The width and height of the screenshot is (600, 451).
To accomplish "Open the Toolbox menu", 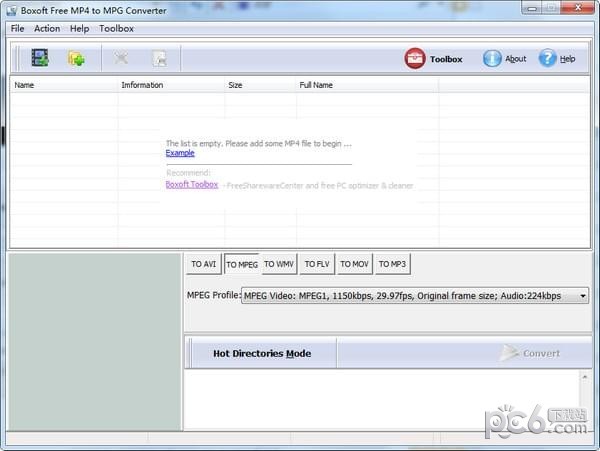I will click(116, 29).
